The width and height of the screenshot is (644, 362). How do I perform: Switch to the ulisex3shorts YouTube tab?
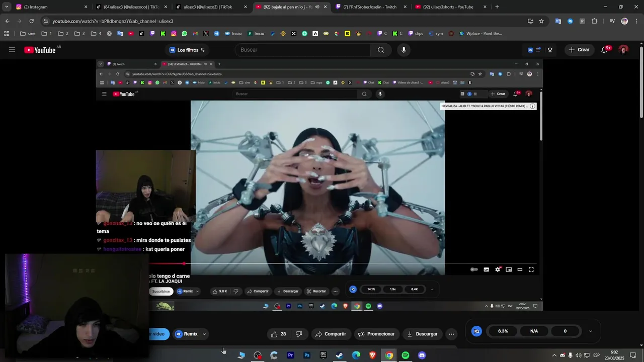(450, 7)
